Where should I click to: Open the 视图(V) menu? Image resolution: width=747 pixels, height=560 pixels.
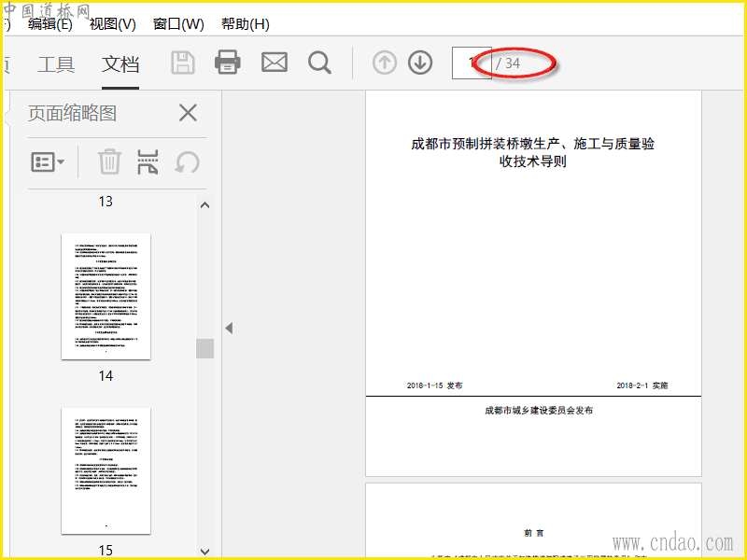pyautogui.click(x=112, y=24)
